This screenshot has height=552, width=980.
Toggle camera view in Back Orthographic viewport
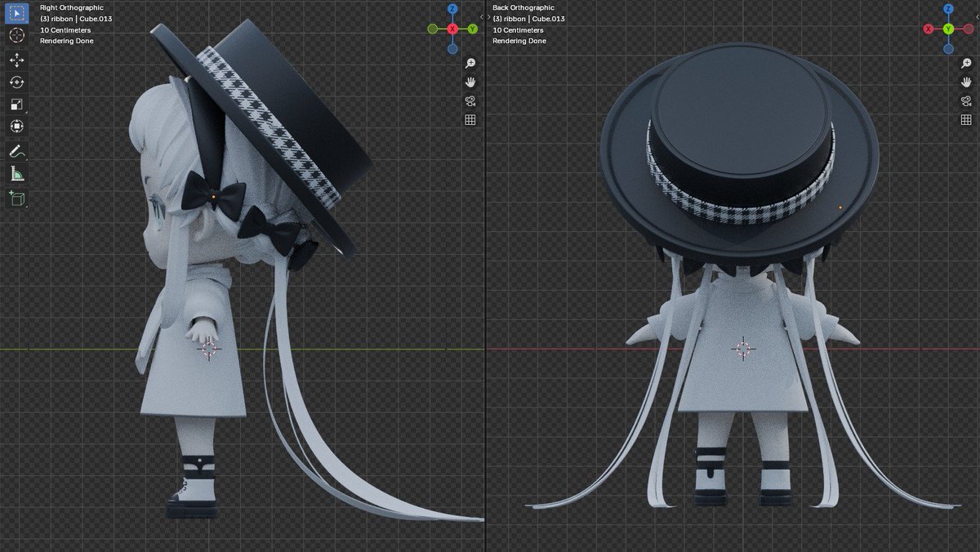click(x=966, y=101)
